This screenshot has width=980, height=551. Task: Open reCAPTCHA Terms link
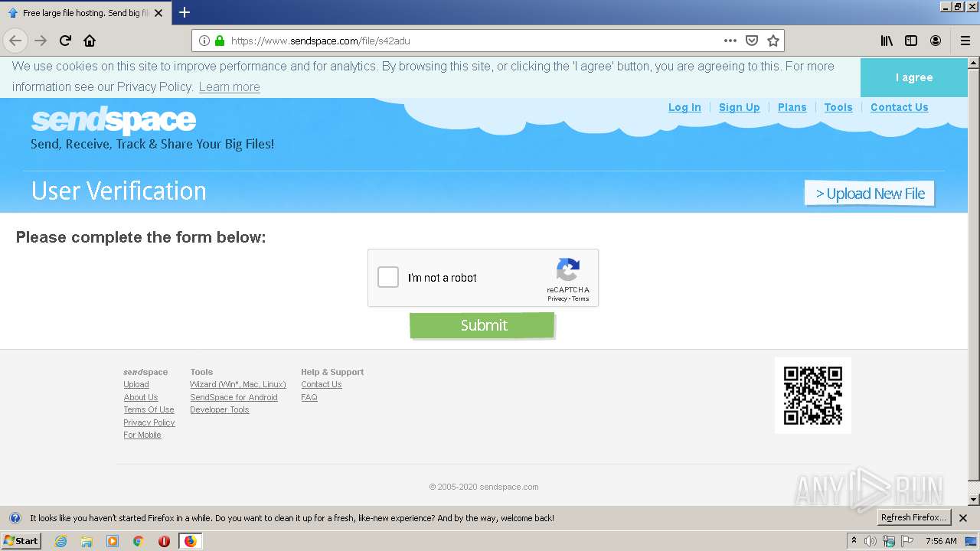580,298
